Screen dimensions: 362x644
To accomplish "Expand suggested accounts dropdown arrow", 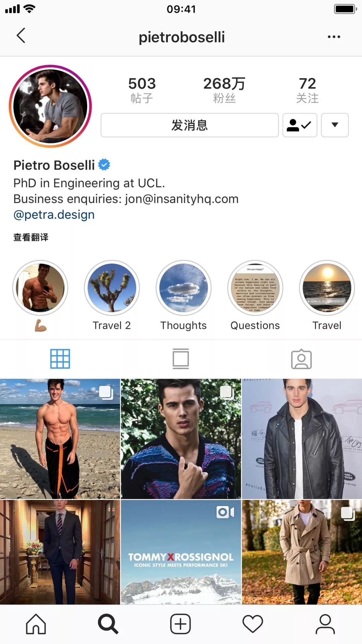I will (335, 125).
